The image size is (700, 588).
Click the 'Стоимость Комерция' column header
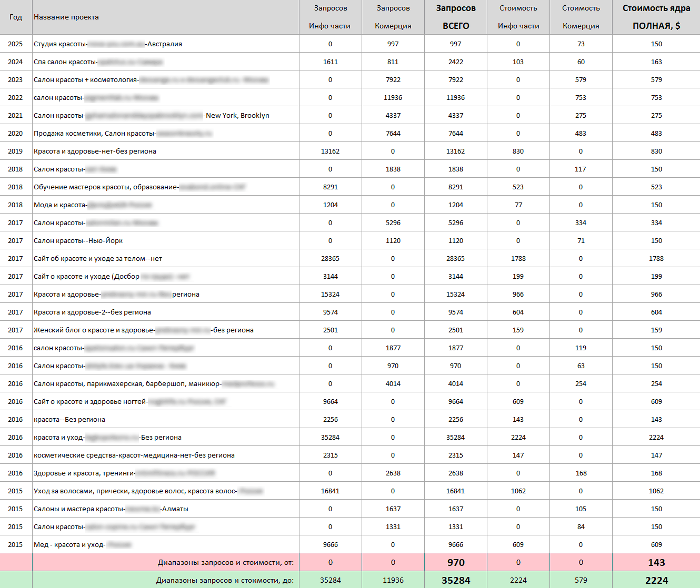click(581, 17)
